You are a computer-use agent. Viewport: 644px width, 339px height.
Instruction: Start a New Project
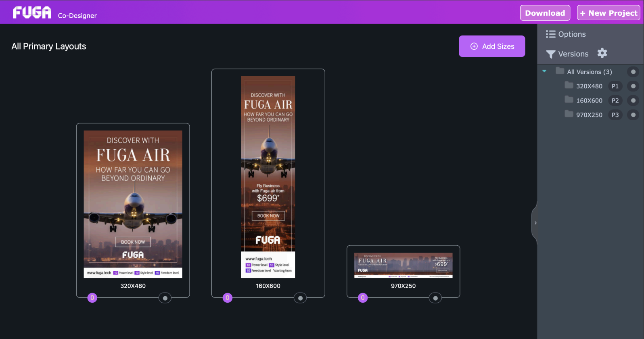click(608, 13)
